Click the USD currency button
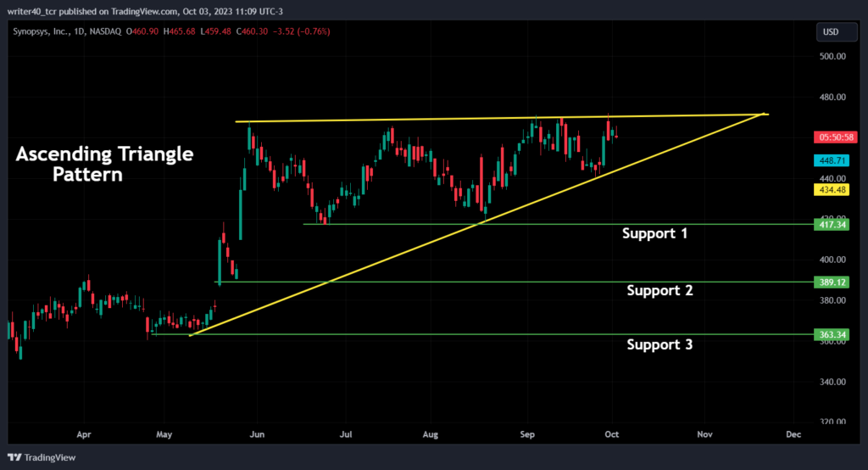 point(837,32)
